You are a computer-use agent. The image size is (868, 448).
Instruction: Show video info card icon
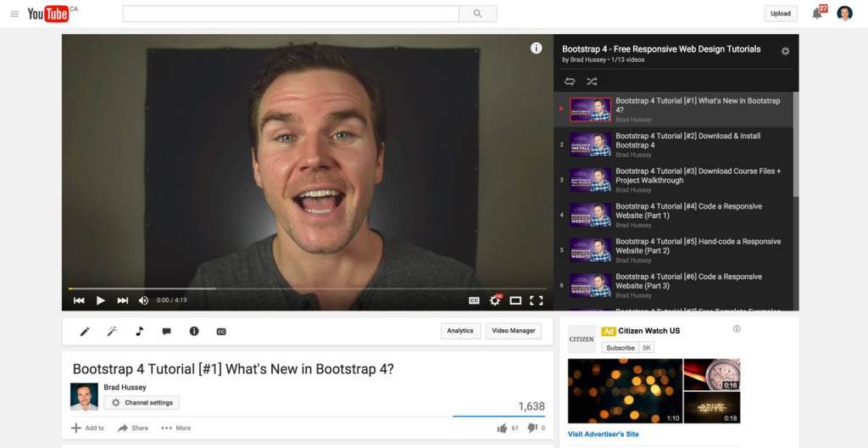(x=536, y=48)
